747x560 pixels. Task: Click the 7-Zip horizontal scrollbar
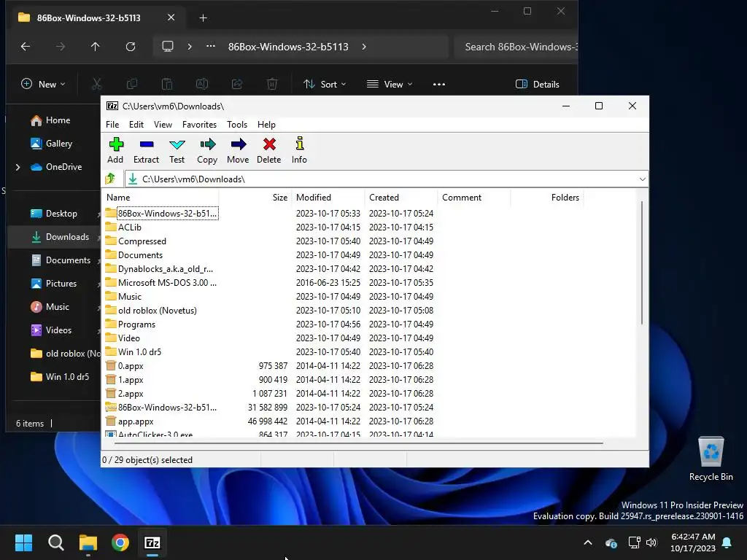358,443
